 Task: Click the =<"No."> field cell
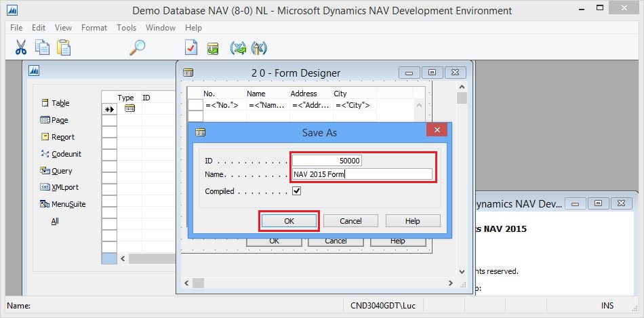tap(224, 105)
